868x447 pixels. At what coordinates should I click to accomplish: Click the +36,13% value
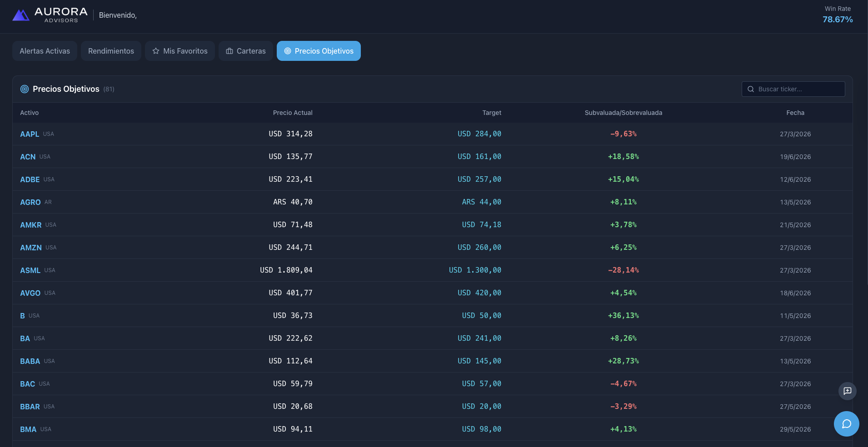624,316
